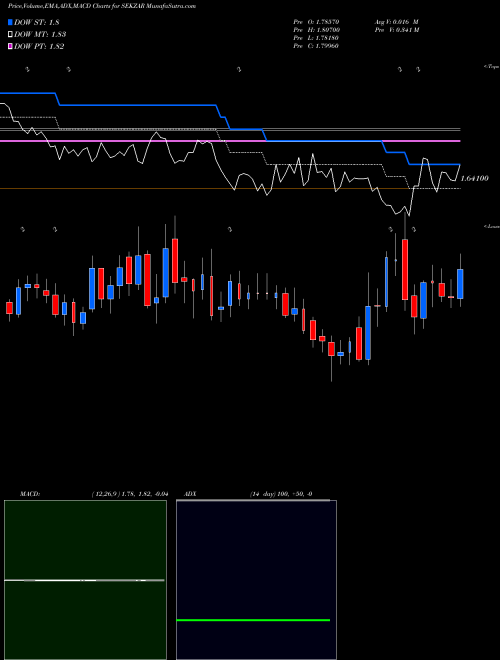Click the white MACD signal line
Image resolution: width=500 pixels, height=660 pixels.
coord(84,580)
